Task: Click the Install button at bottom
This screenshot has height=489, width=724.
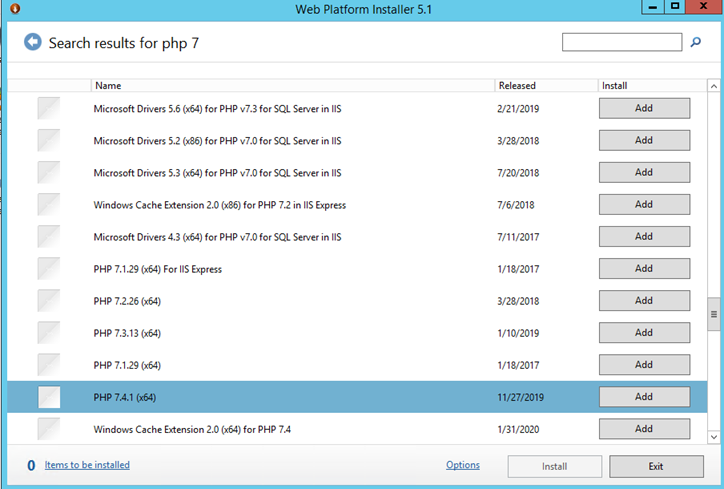Action: [555, 466]
